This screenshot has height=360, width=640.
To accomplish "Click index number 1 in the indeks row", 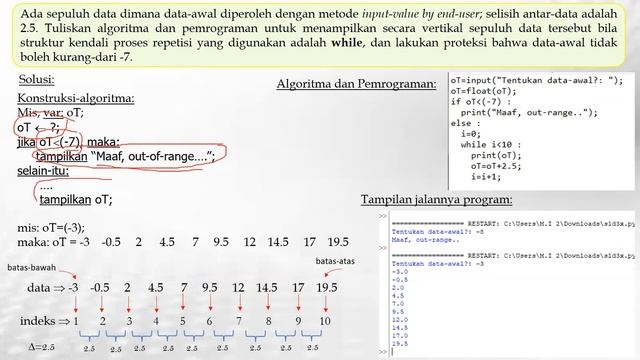I will click(x=76, y=321).
